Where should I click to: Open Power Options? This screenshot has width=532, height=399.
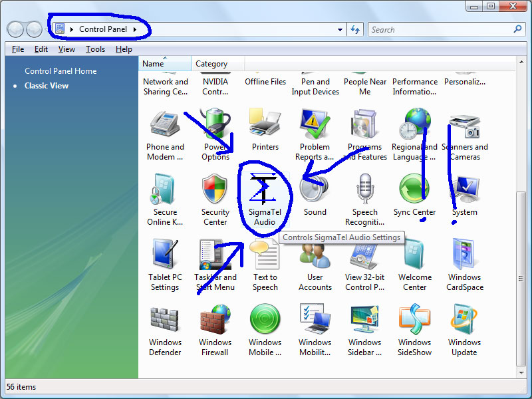pyautogui.click(x=215, y=136)
